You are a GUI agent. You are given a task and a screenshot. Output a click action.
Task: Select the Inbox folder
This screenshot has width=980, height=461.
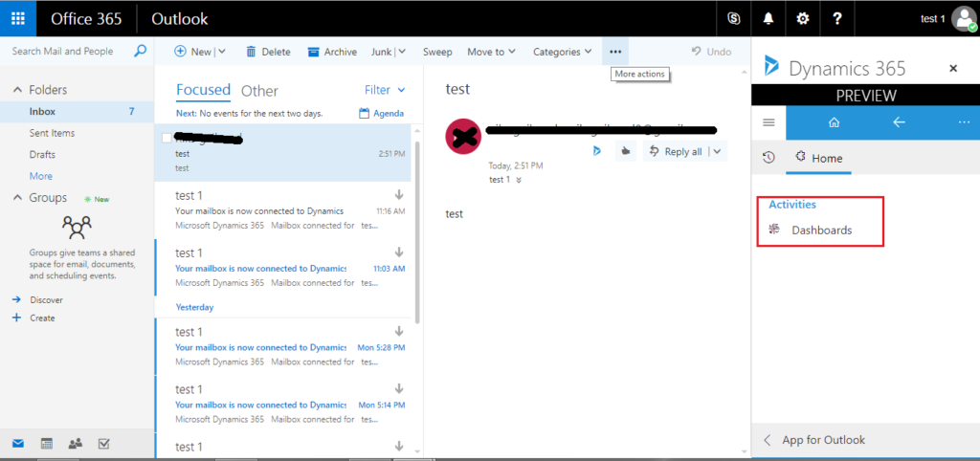tap(77, 112)
